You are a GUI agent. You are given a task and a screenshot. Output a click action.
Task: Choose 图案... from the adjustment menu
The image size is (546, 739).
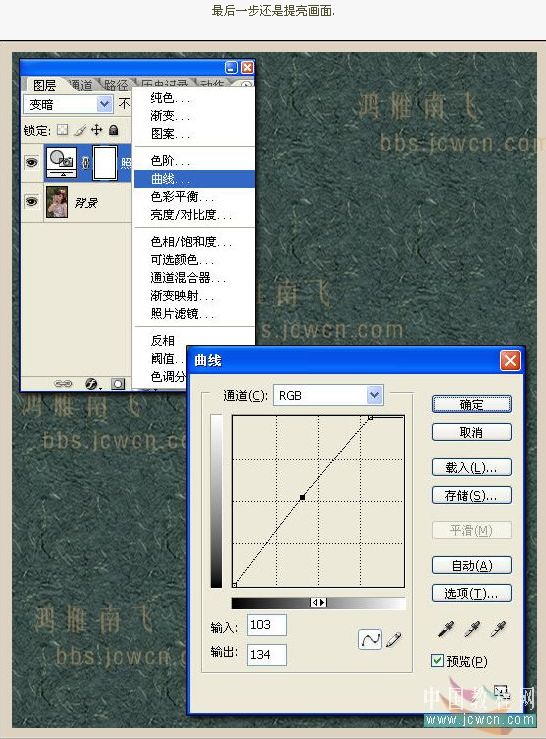point(194,134)
